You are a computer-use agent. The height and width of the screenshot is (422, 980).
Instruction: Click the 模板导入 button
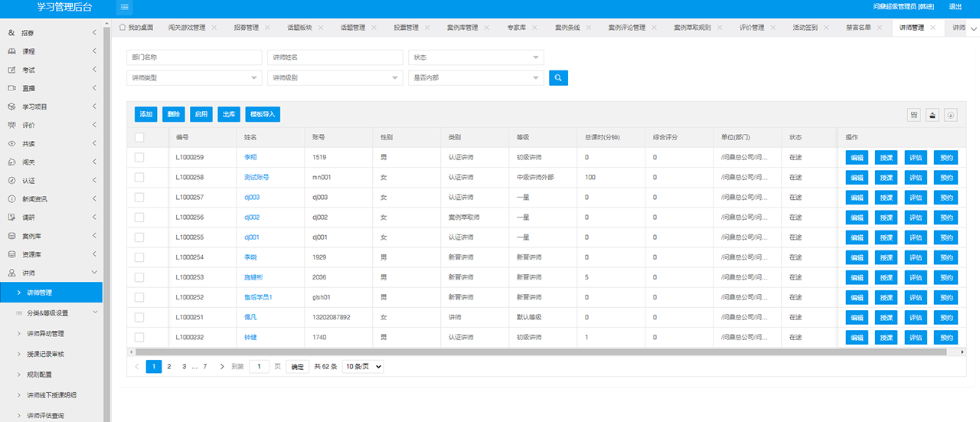click(x=263, y=114)
